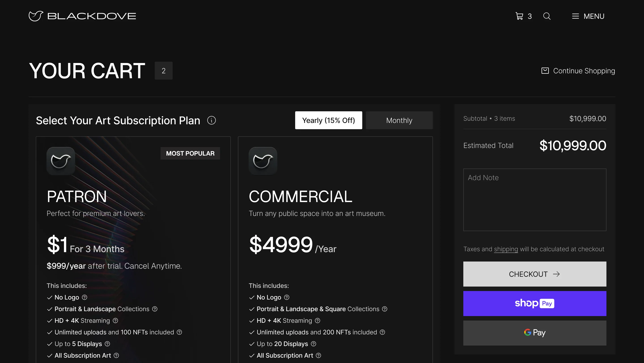The height and width of the screenshot is (363, 644).
Task: Open the MENU hamburger
Action: (588, 16)
